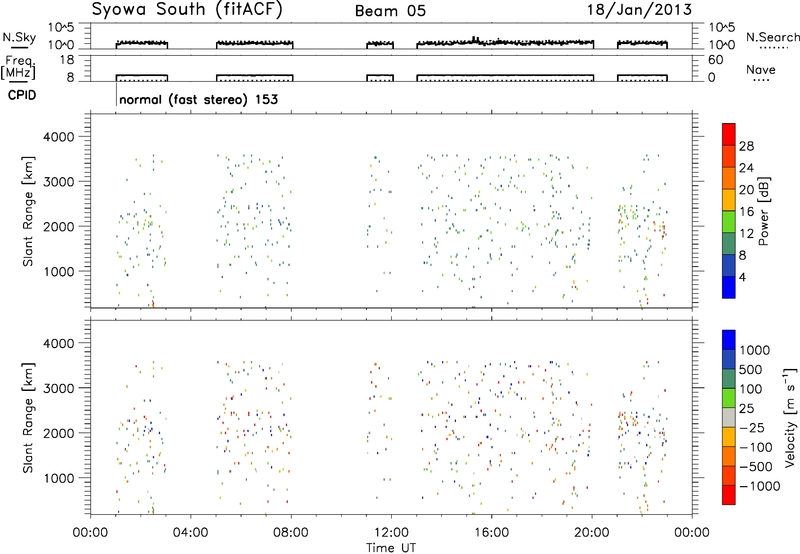Click power panel 'Slant Range [km]' label
Image resolution: width=800 pixels, height=554 pixels.
click(28, 211)
